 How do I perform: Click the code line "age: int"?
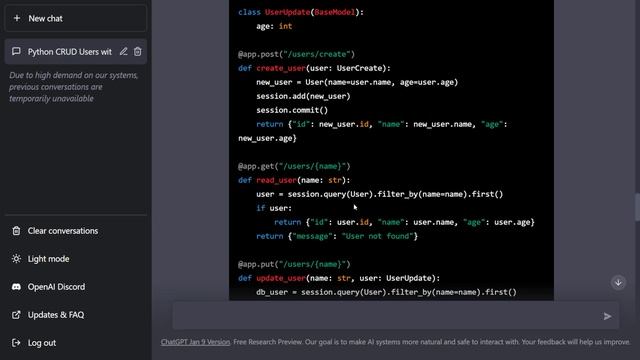(x=274, y=26)
